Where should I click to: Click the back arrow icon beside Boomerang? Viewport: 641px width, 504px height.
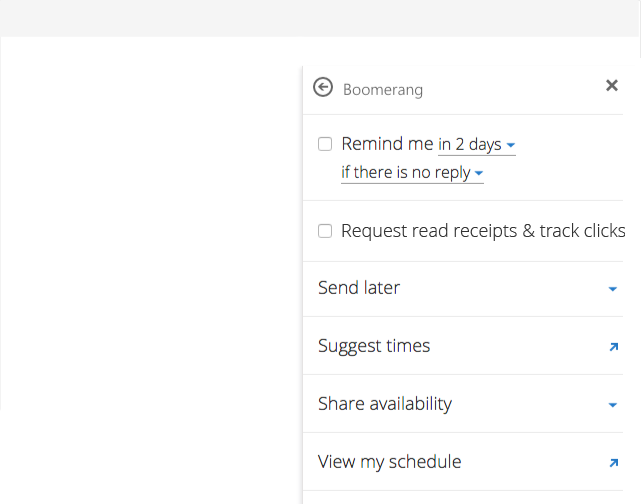coord(323,87)
